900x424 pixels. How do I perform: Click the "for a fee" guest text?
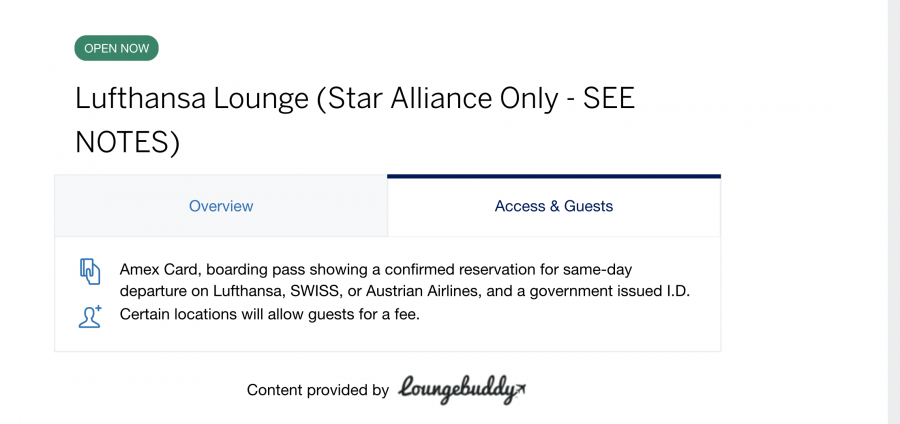pyautogui.click(x=392, y=315)
